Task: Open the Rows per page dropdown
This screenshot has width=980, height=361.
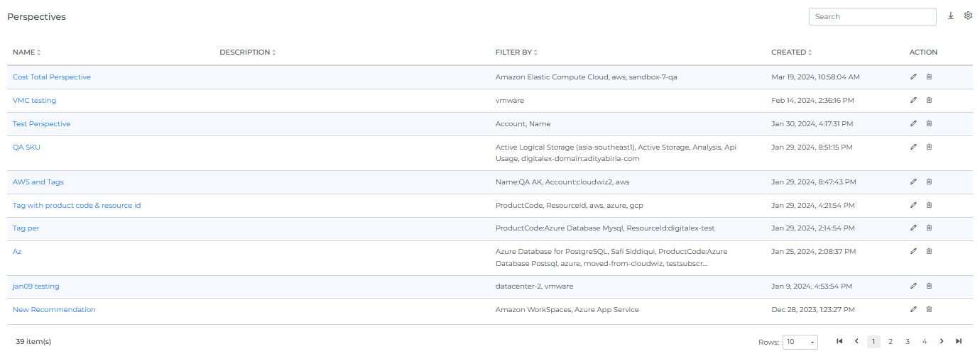Action: [x=800, y=343]
